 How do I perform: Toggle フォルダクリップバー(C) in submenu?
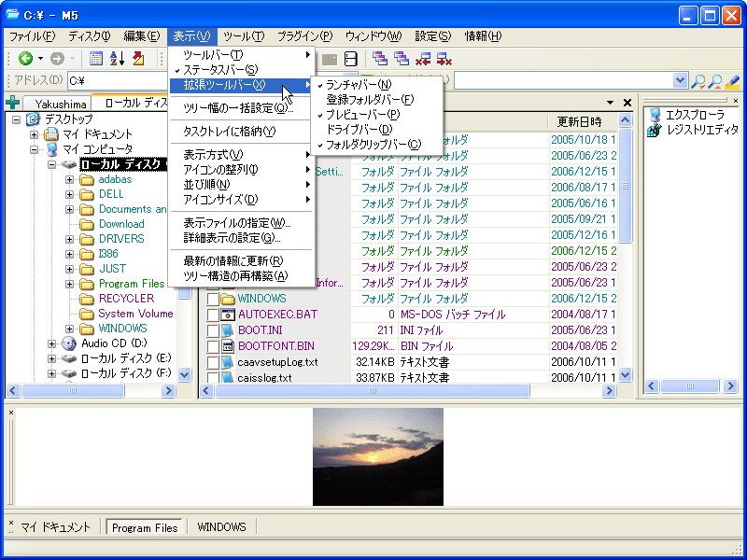376,145
